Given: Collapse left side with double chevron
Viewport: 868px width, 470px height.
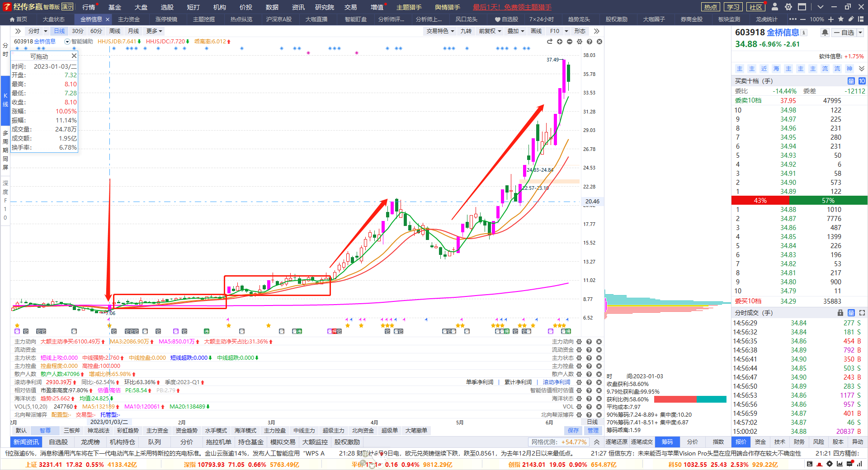Looking at the screenshot, I should click(18, 31).
